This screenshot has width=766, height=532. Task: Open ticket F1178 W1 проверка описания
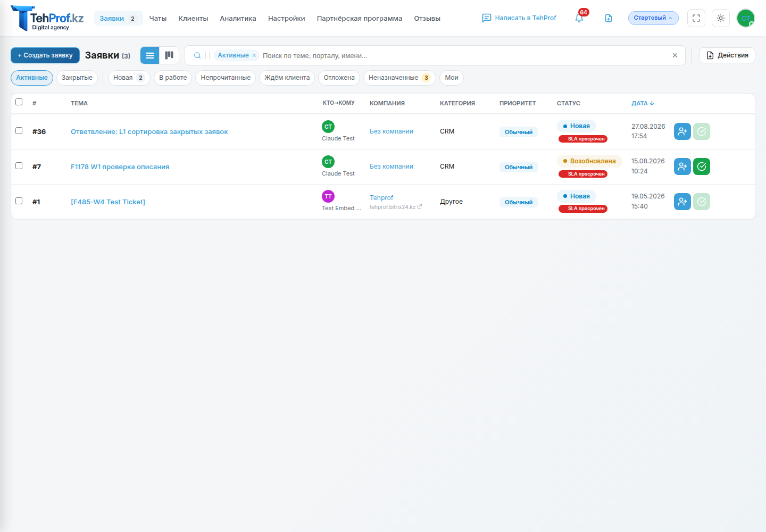(120, 167)
